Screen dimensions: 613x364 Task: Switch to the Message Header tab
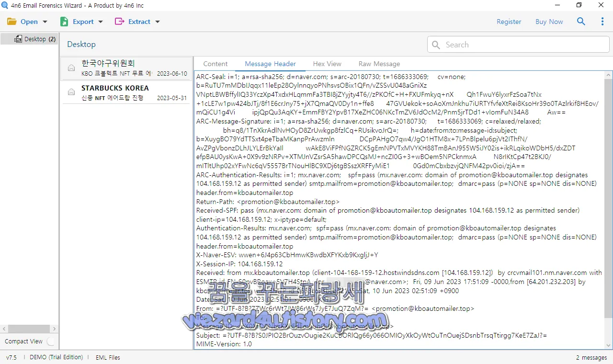(x=270, y=64)
